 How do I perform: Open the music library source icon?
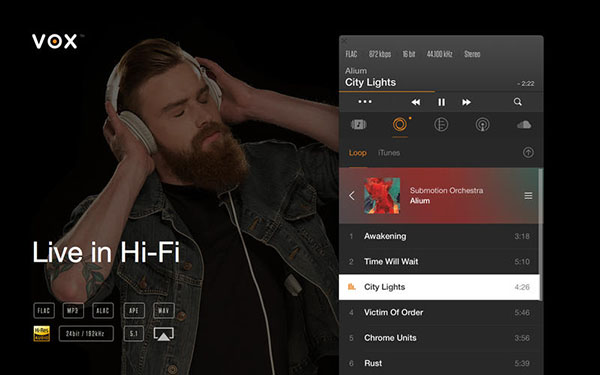pyautogui.click(x=359, y=124)
